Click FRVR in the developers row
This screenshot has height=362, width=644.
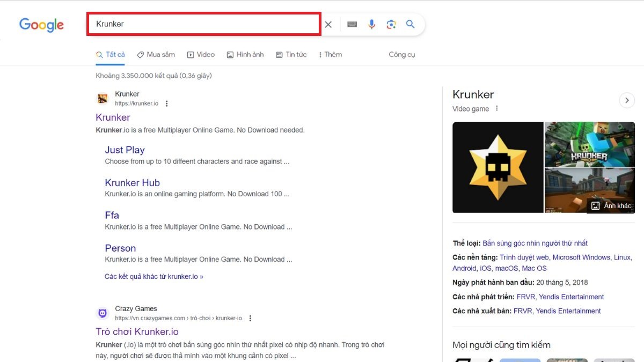click(x=525, y=297)
